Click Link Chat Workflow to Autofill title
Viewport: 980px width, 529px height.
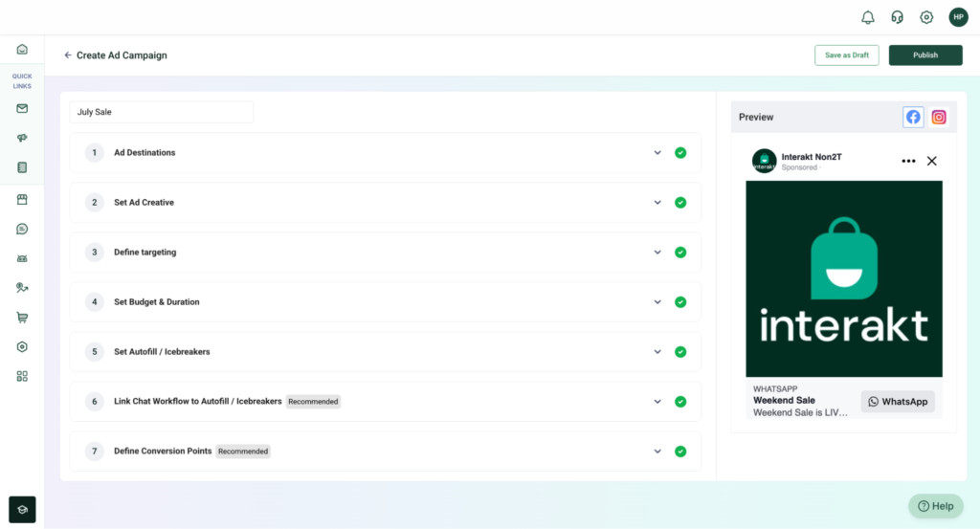197,401
